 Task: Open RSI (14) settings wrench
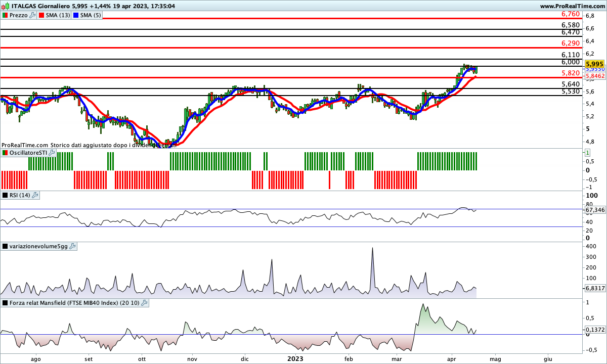click(34, 195)
